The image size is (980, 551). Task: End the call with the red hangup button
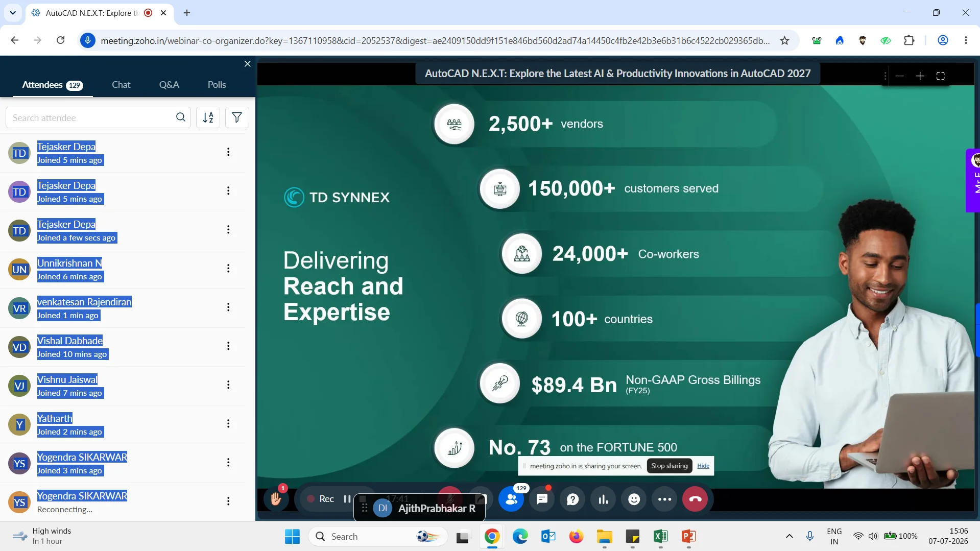pos(695,499)
